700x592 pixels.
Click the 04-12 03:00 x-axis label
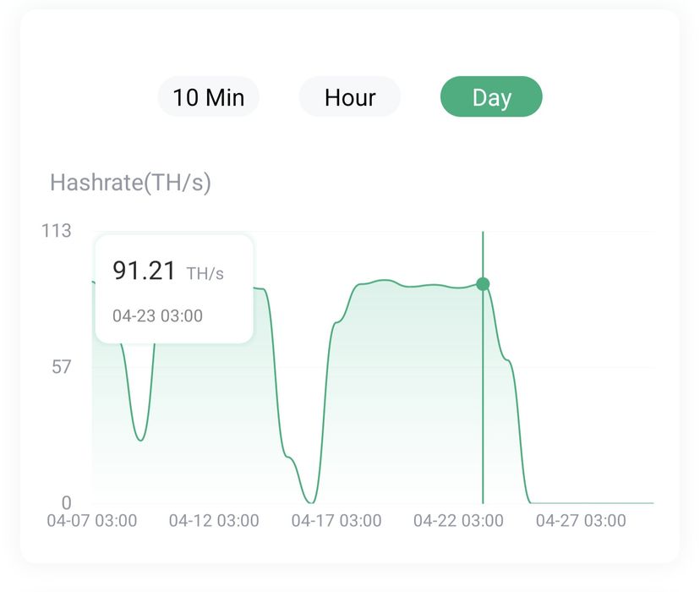pos(214,521)
